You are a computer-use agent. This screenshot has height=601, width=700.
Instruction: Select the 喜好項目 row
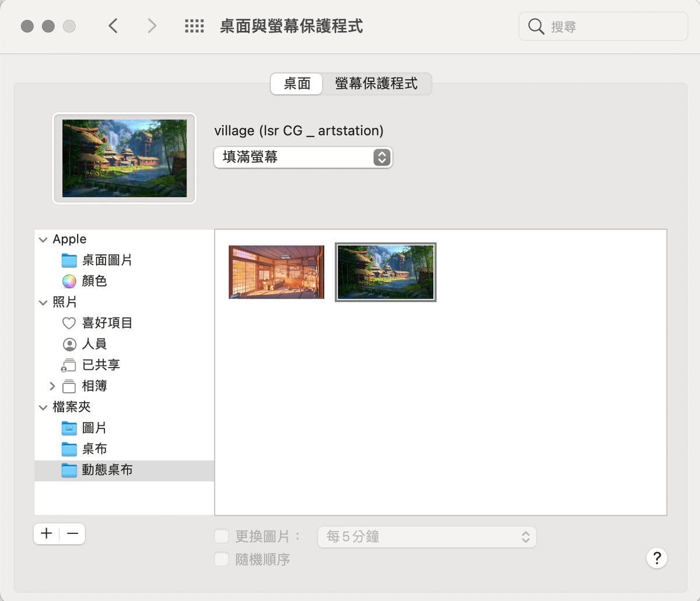point(124,323)
